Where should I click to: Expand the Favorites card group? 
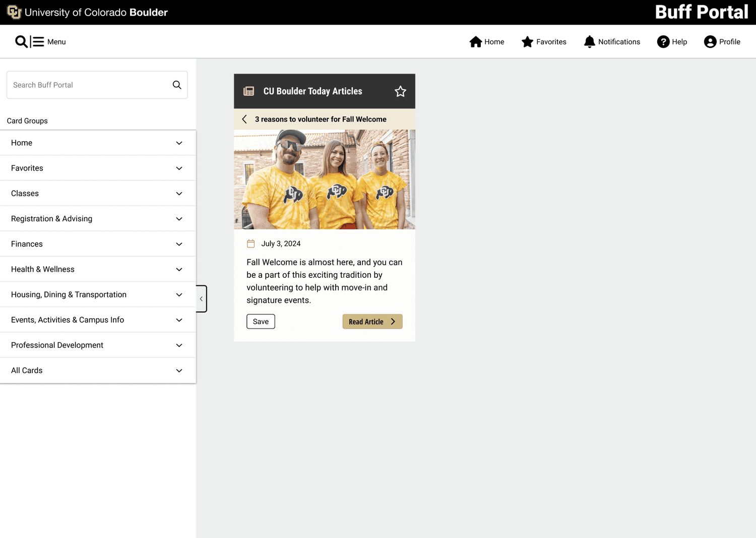[x=98, y=168]
